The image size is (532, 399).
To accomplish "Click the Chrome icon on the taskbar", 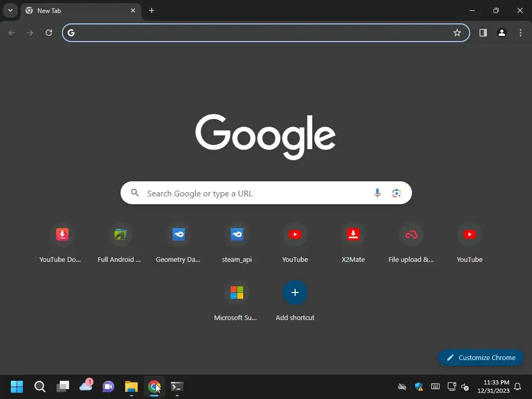I will [x=154, y=387].
